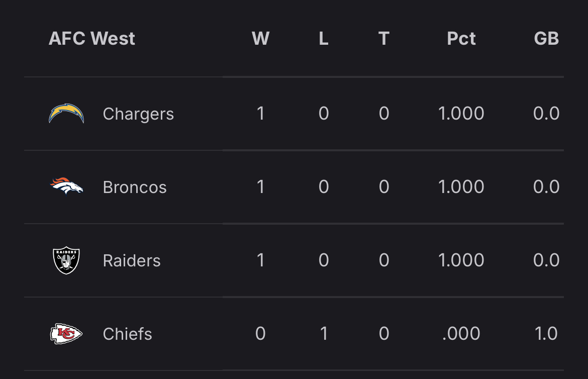Click the Raiders games back value
This screenshot has width=588, height=379.
click(x=546, y=260)
